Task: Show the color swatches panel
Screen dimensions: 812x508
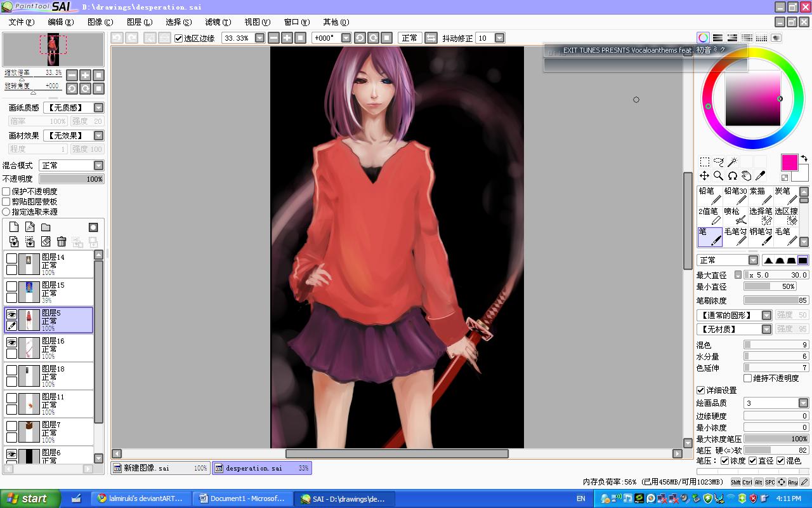Action: point(761,38)
